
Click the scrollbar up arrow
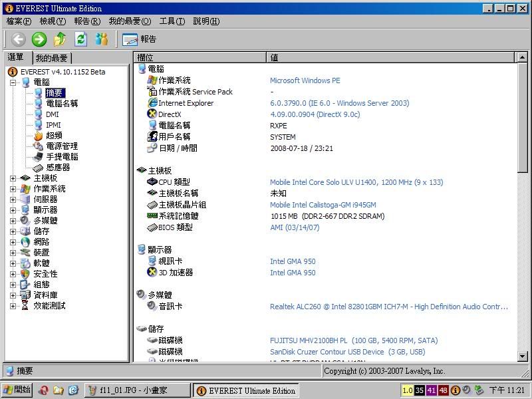(x=523, y=58)
